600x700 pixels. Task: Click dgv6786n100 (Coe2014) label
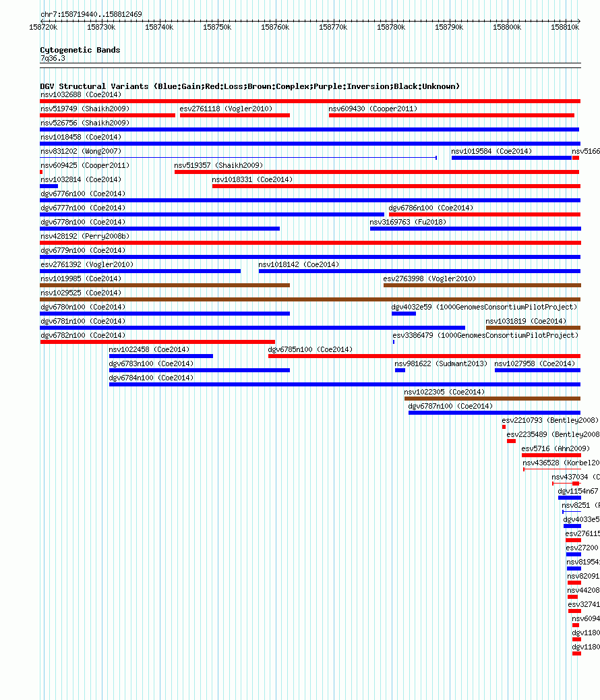[x=431, y=208]
